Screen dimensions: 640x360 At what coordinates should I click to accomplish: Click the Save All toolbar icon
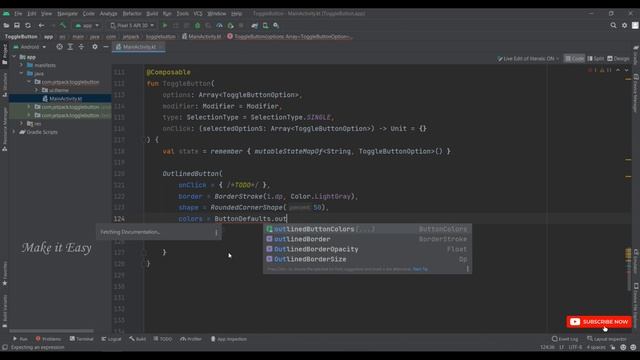coord(17,25)
